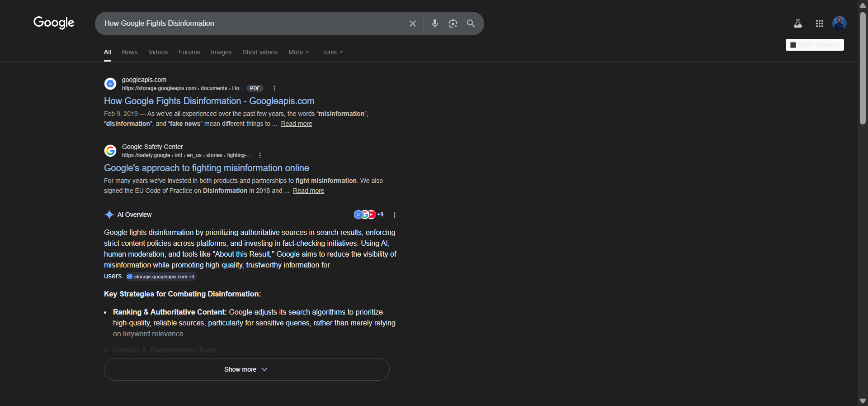Click the scrollbar up arrow
This screenshot has height=406, width=868.
point(863,5)
